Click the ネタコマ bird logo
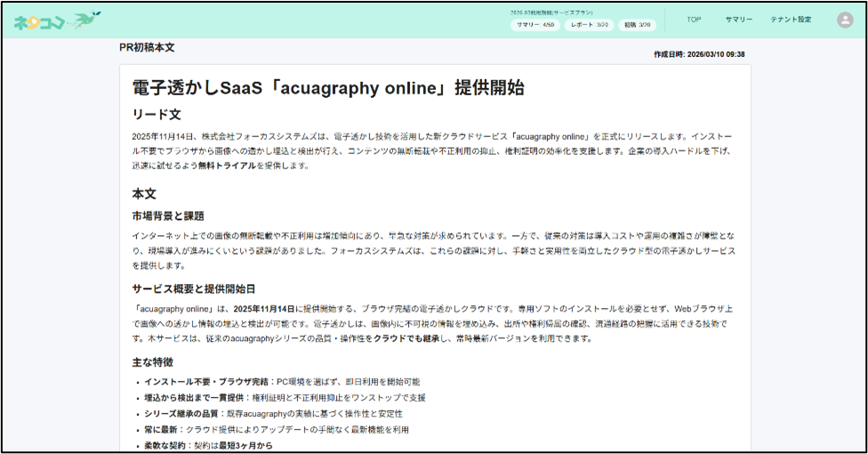Viewport: 868px width, 454px height. [x=57, y=20]
